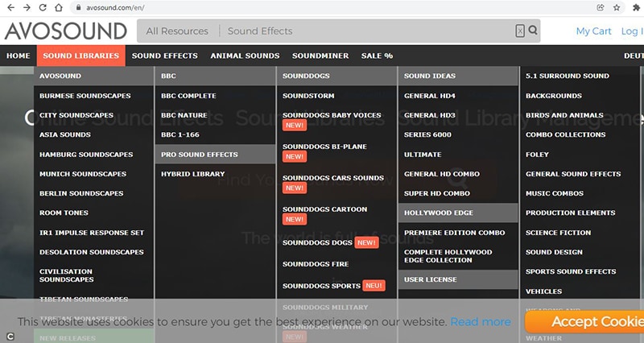Bookmark page with star icon
This screenshot has height=343, width=644.
(617, 7)
